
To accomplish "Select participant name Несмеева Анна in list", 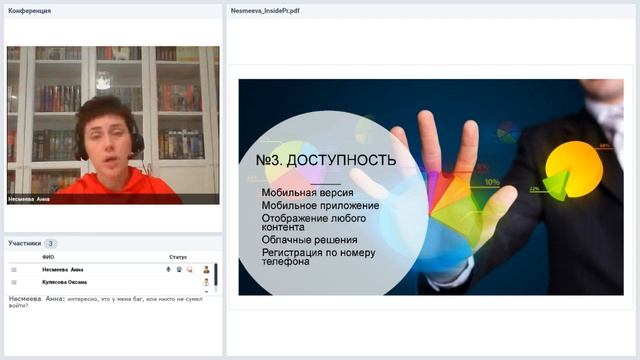I will [62, 269].
